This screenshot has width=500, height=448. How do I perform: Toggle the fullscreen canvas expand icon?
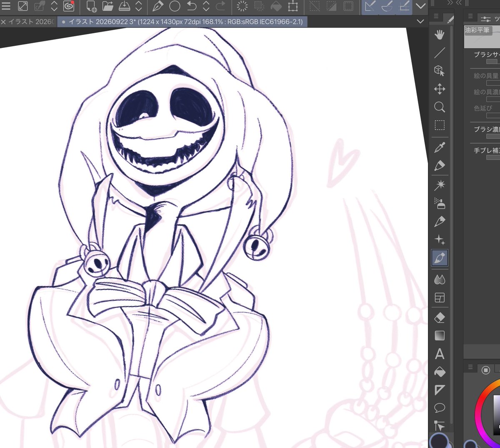click(22, 6)
